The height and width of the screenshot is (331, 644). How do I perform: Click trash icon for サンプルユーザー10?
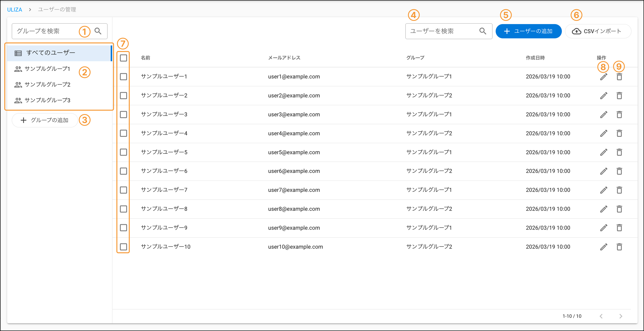[619, 247]
